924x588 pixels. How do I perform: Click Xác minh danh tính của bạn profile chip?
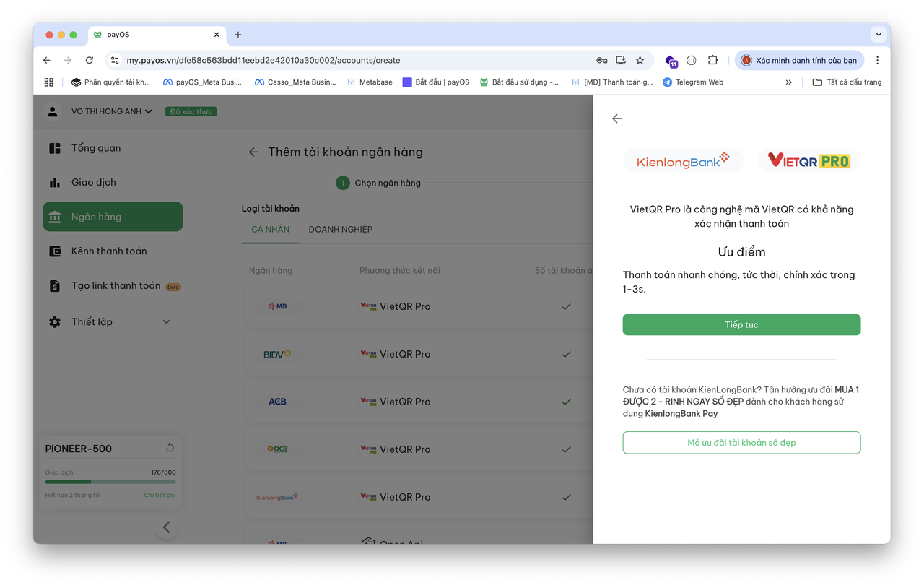tap(800, 60)
